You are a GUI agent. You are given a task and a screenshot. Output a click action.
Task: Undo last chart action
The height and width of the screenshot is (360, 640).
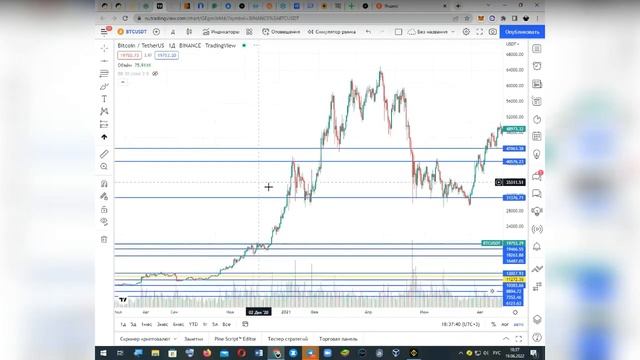point(368,32)
